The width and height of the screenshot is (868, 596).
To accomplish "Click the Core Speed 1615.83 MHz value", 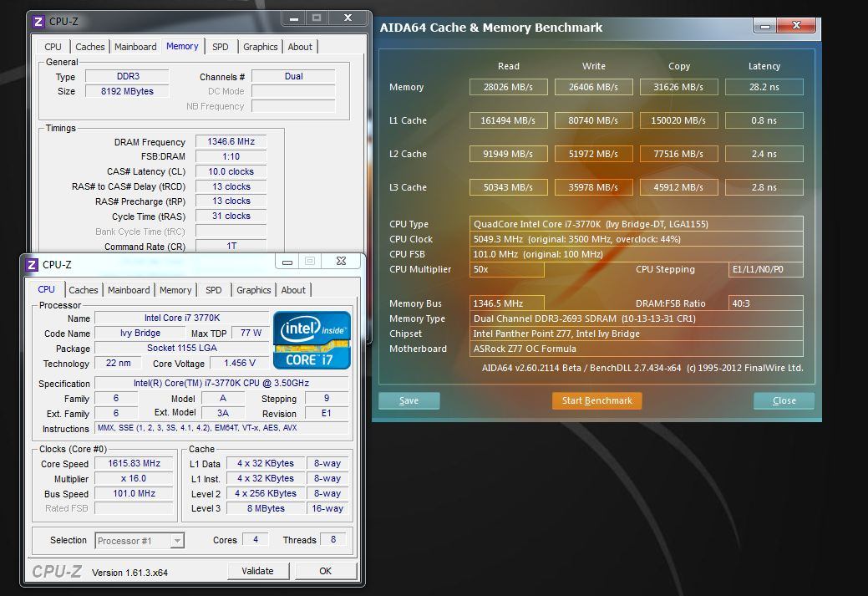I will click(x=134, y=464).
